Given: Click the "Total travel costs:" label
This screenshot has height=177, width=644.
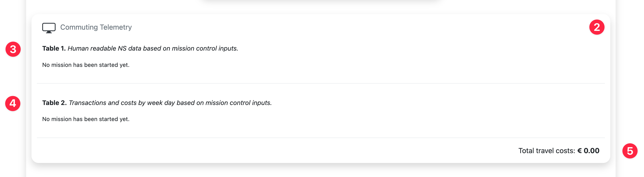Looking at the screenshot, I should pos(546,151).
